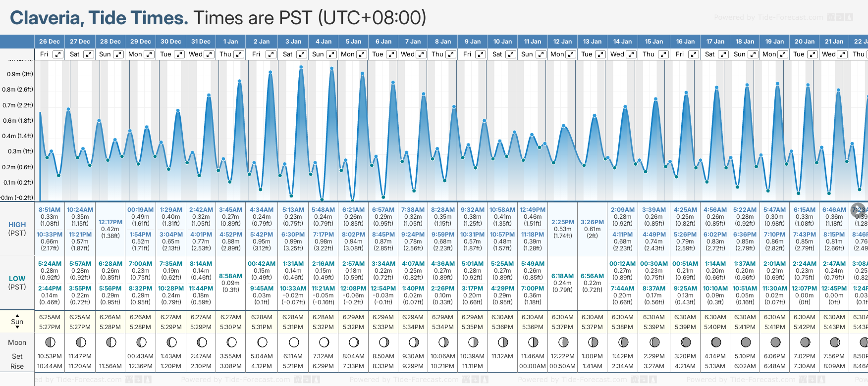Expand Thu 8 Jan using its arrow icon

[451, 54]
